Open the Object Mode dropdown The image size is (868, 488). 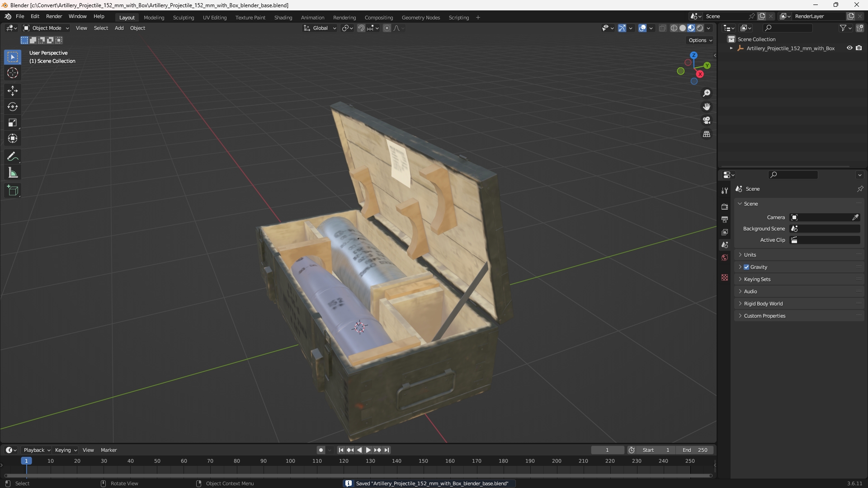[47, 28]
